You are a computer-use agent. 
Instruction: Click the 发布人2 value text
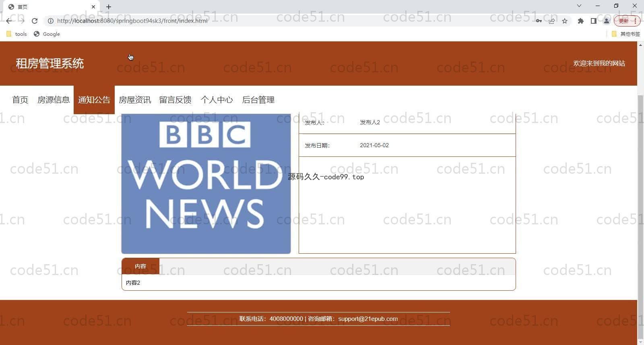pos(370,122)
